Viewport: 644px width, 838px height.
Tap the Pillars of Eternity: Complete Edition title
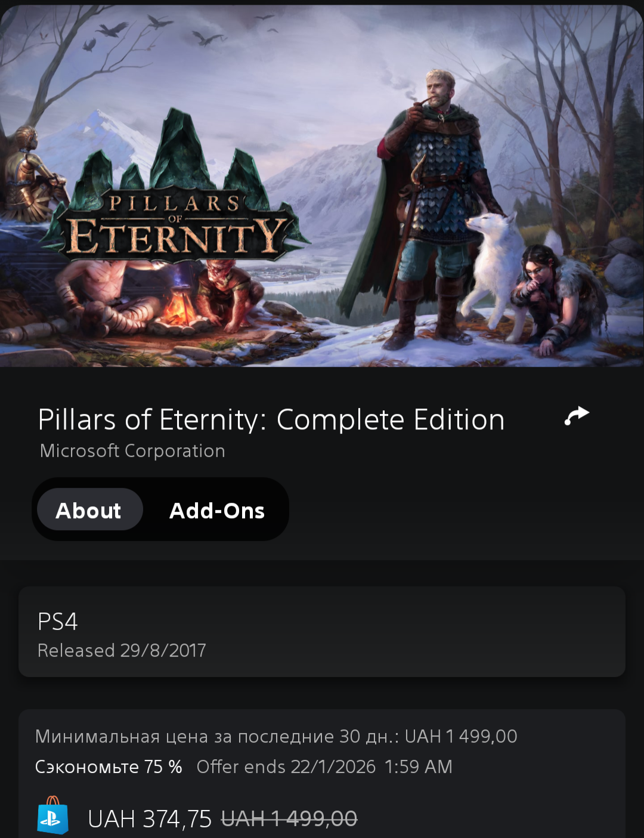point(271,420)
